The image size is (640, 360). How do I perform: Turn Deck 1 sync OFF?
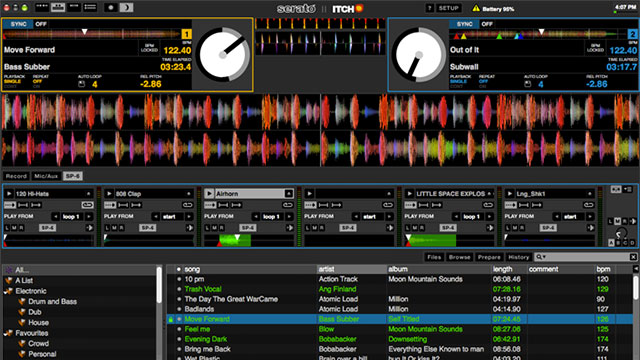point(41,24)
